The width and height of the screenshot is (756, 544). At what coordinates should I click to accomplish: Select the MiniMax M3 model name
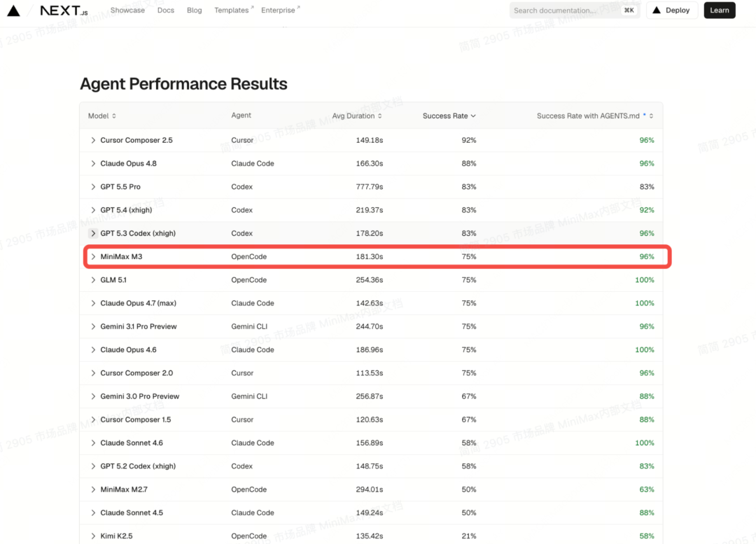point(121,256)
